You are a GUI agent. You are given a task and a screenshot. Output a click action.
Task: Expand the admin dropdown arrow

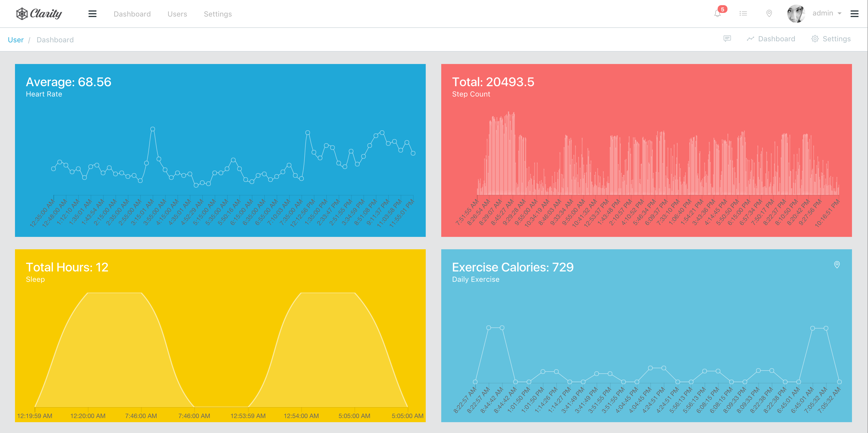(840, 13)
